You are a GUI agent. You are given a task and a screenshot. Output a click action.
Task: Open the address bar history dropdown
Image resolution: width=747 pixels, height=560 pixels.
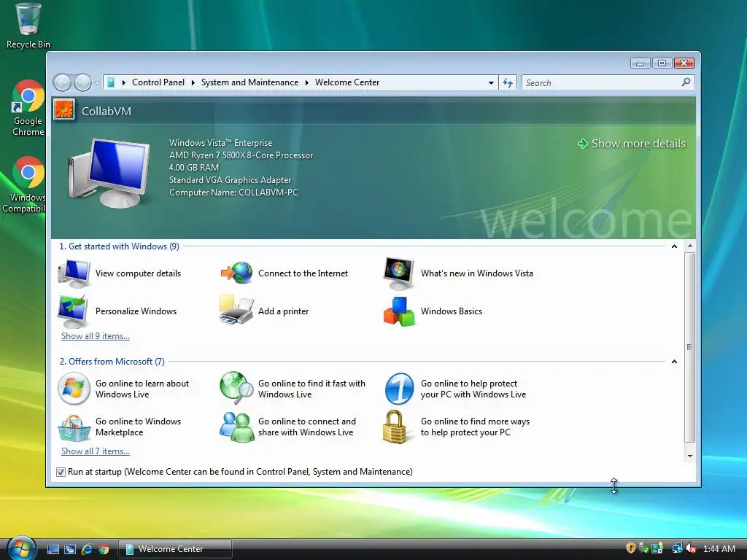(491, 83)
